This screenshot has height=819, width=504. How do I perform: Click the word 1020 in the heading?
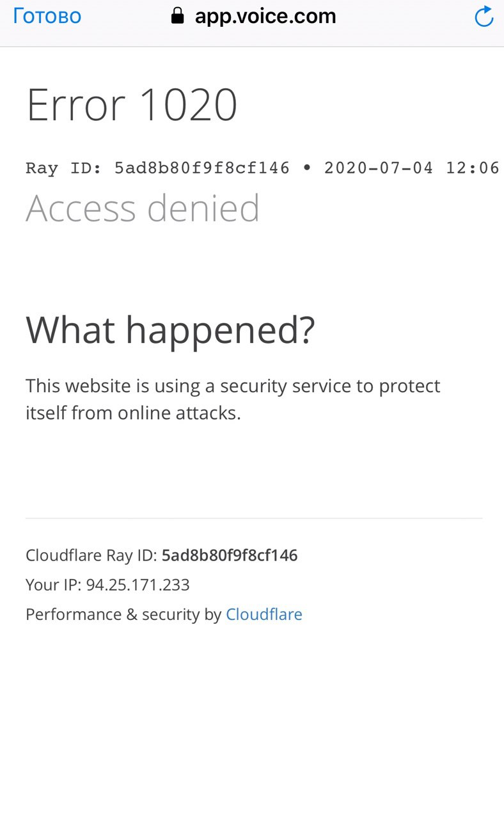pyautogui.click(x=188, y=105)
